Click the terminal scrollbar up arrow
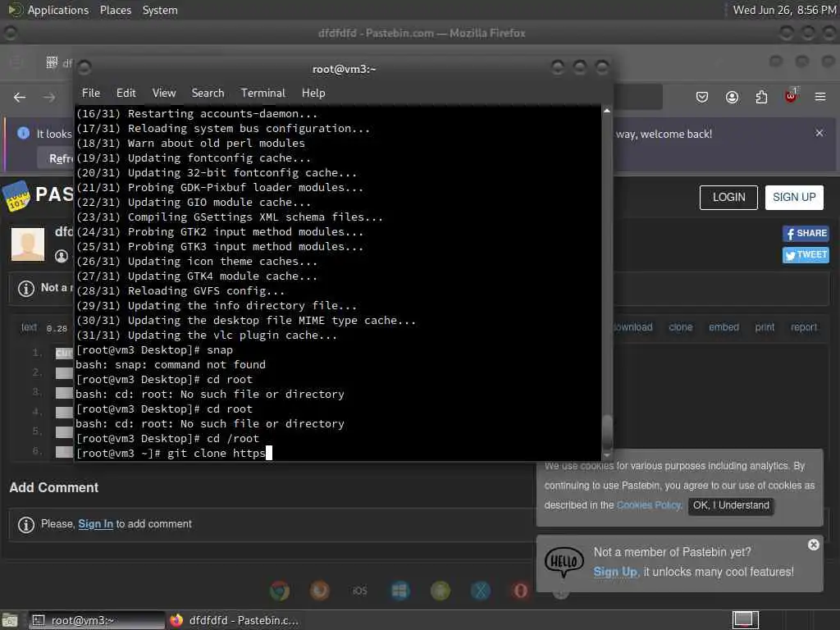Screen dimensions: 840x630 click(x=606, y=111)
